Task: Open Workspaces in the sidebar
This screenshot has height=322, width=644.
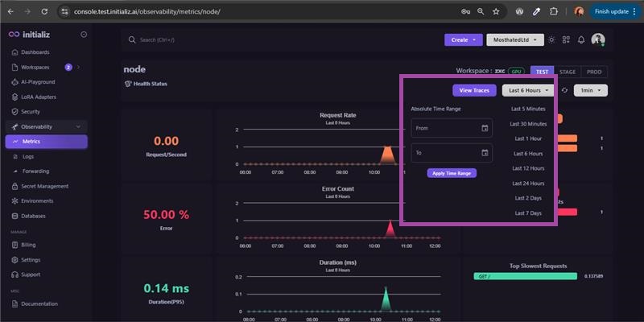Action: click(x=35, y=68)
